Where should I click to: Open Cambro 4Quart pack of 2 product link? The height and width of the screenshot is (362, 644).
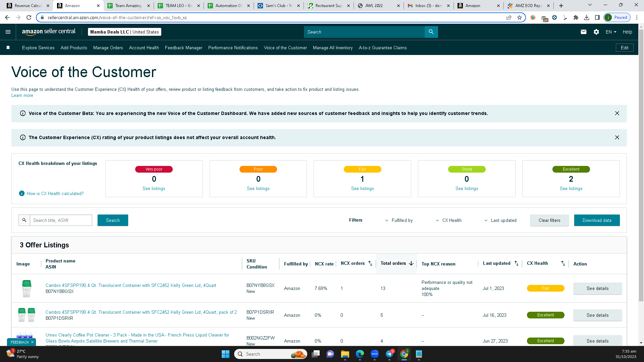click(141, 312)
